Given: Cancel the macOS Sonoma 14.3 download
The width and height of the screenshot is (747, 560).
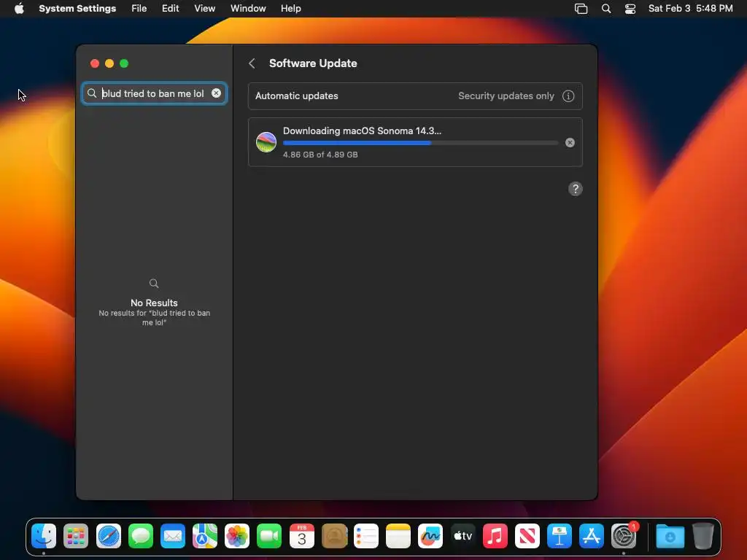Looking at the screenshot, I should 570,142.
